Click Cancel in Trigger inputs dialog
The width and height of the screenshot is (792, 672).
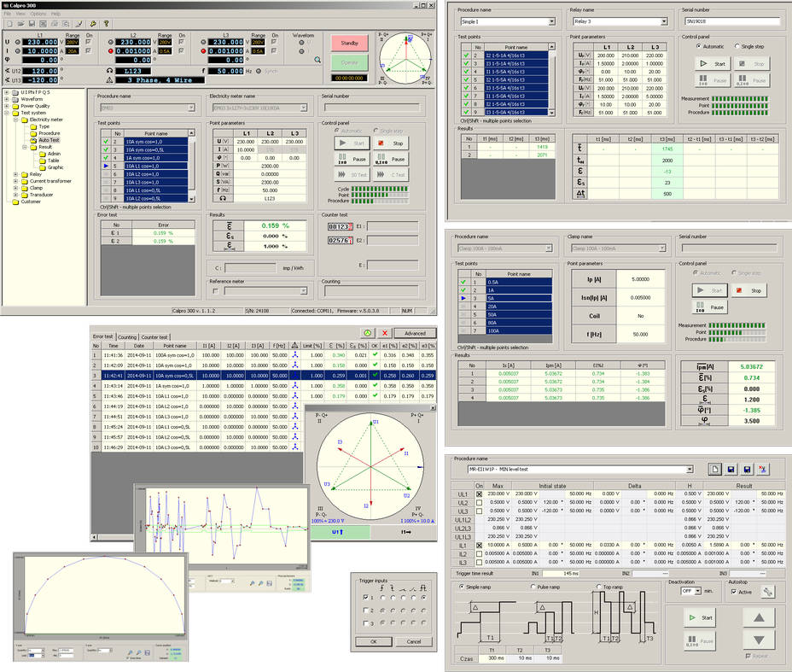[x=414, y=641]
